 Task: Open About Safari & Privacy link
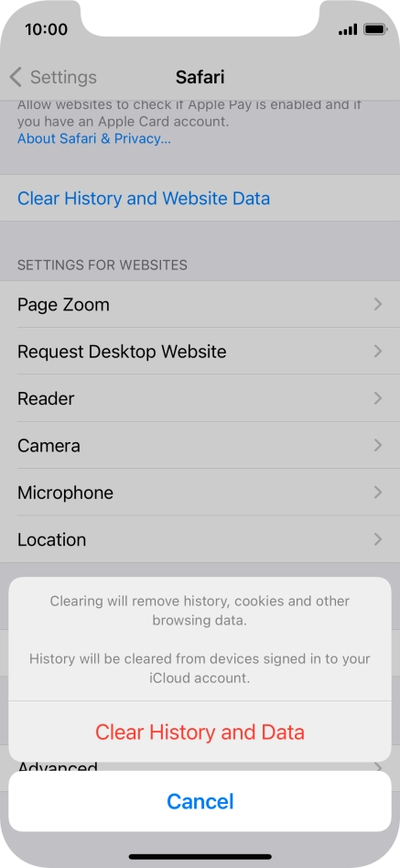tap(94, 138)
